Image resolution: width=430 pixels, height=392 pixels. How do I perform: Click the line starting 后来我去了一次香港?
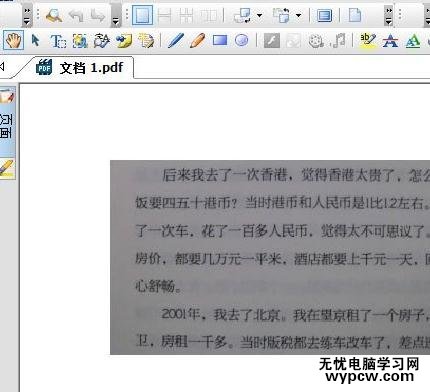click(296, 175)
